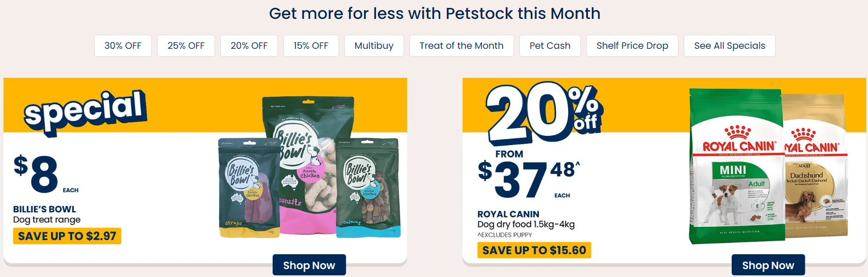Choose the 20% OFF filter
The width and height of the screenshot is (868, 277).
249,46
